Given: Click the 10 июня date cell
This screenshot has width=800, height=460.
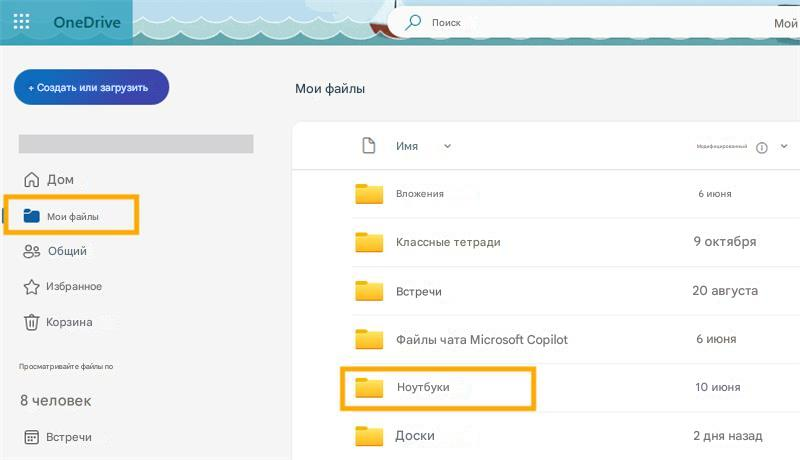Looking at the screenshot, I should pyautogui.click(x=717, y=387).
